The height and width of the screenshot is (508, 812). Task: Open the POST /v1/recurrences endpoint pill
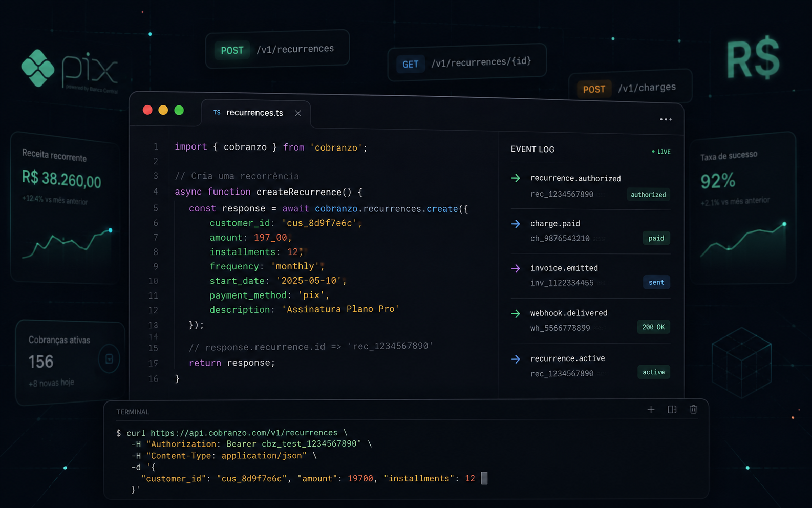click(x=277, y=49)
